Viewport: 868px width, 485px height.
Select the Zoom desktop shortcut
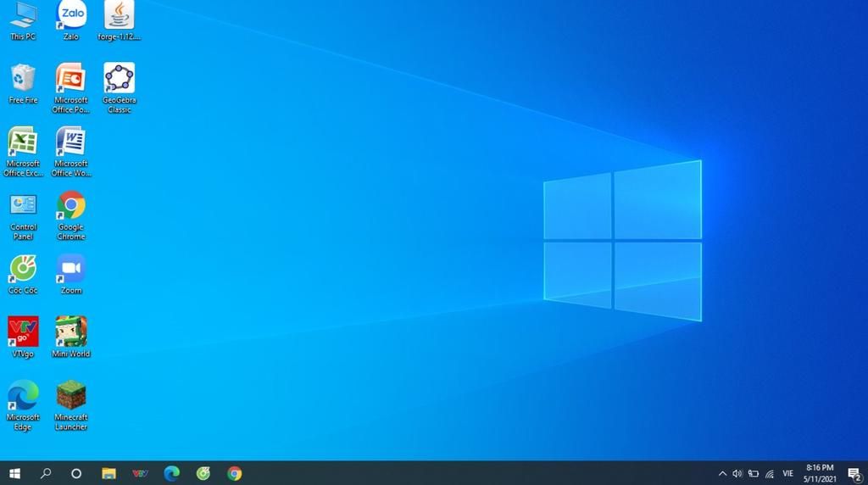click(71, 275)
